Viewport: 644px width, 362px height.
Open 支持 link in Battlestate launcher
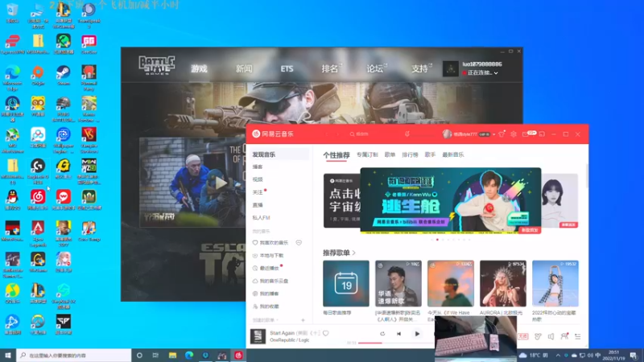tap(420, 69)
